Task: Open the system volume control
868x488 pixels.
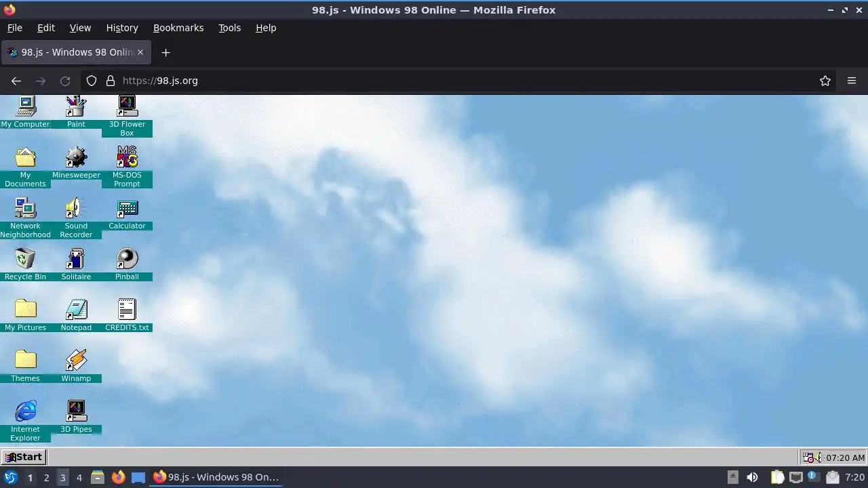Action: pyautogui.click(x=752, y=477)
